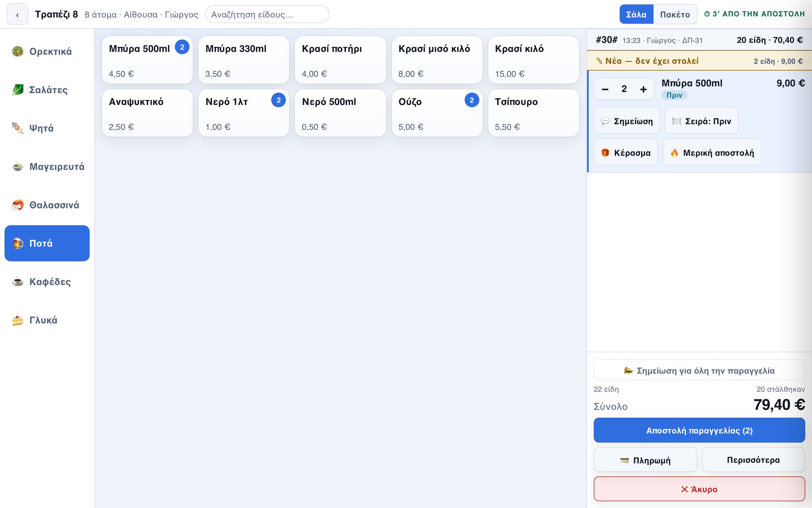Add Κρασί ποτήρι item
Image resolution: width=812 pixels, height=508 pixels.
[x=340, y=60]
